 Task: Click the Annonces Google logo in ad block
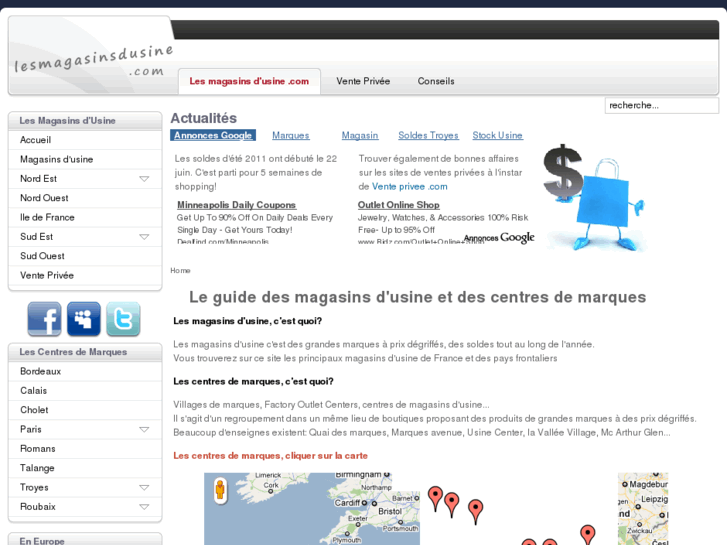tap(499, 237)
